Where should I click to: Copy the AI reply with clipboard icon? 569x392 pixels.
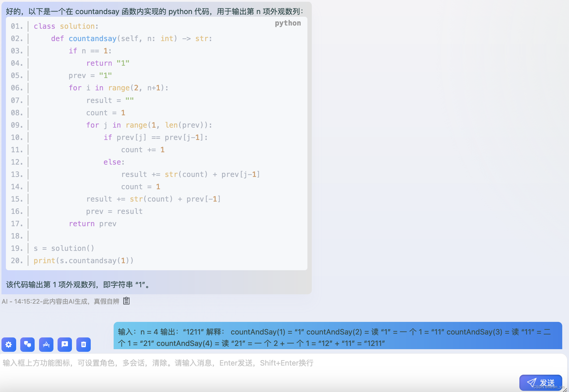point(127,301)
